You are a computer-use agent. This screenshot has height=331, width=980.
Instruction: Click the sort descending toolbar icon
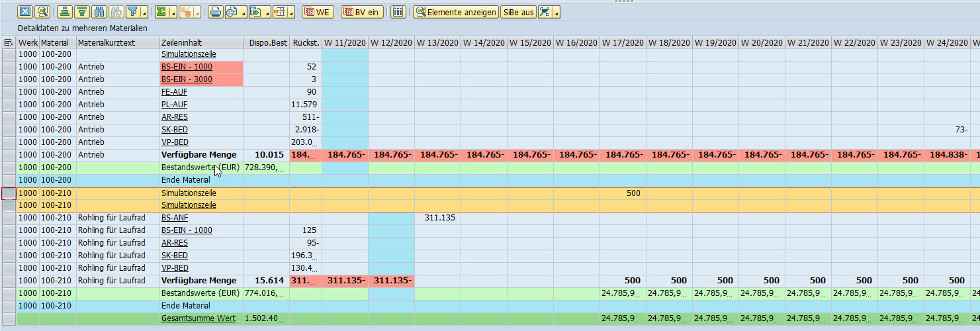[82, 12]
